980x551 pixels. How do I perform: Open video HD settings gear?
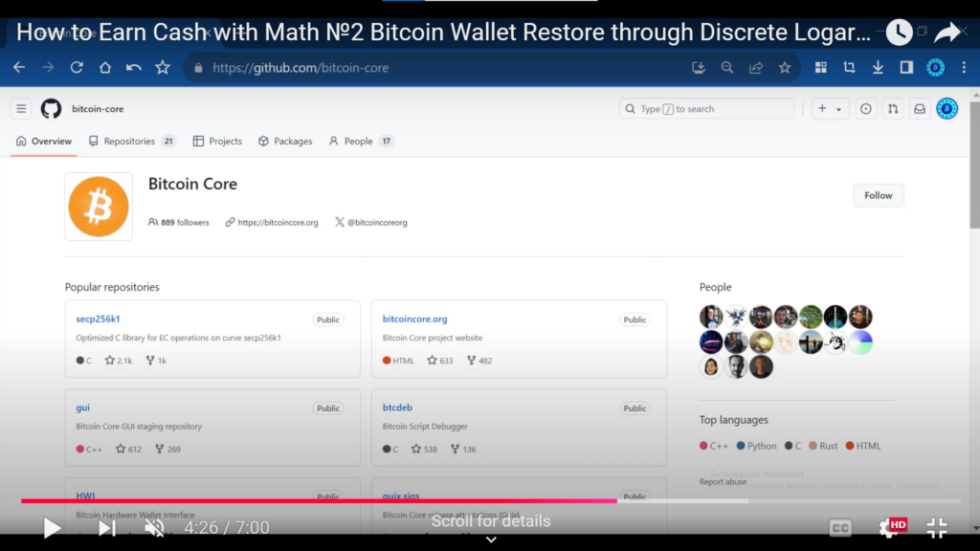click(892, 527)
